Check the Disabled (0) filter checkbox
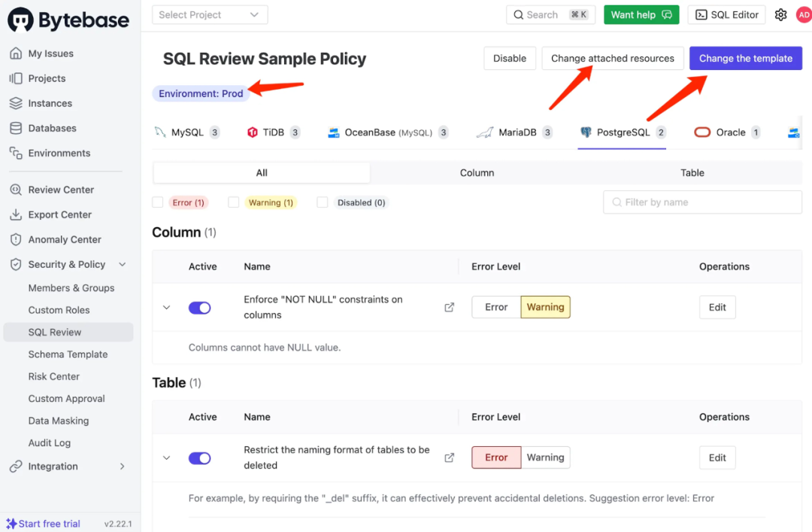Viewport: 812px width, 532px height. tap(323, 202)
